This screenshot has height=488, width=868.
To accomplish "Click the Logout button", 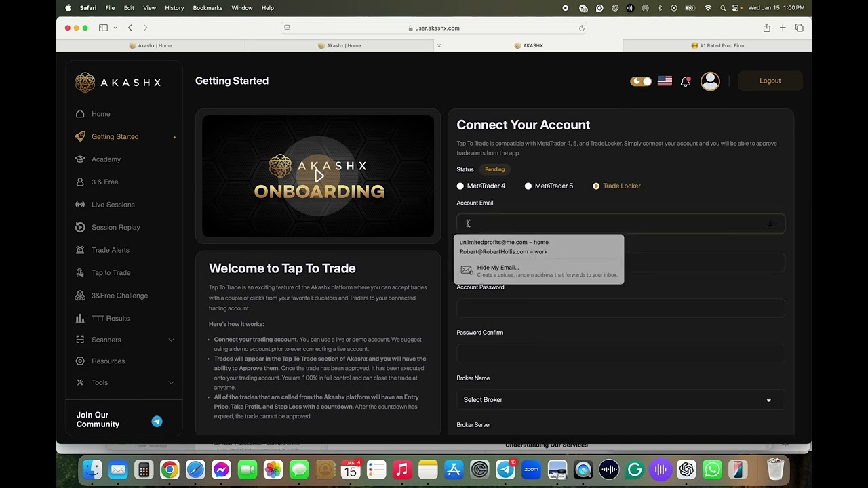I will pos(770,81).
